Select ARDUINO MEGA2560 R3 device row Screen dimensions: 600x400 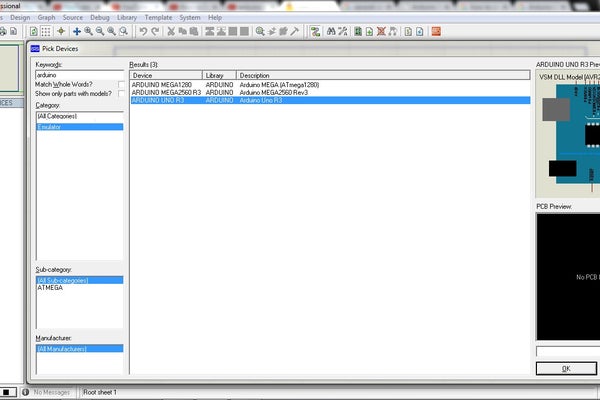(330, 93)
